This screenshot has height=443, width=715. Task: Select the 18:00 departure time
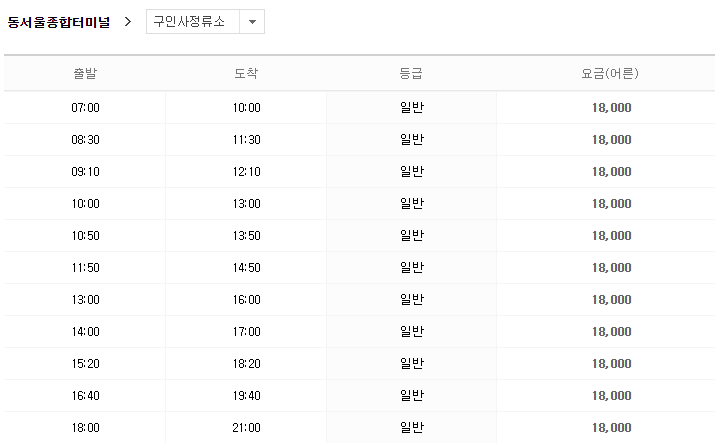85,428
